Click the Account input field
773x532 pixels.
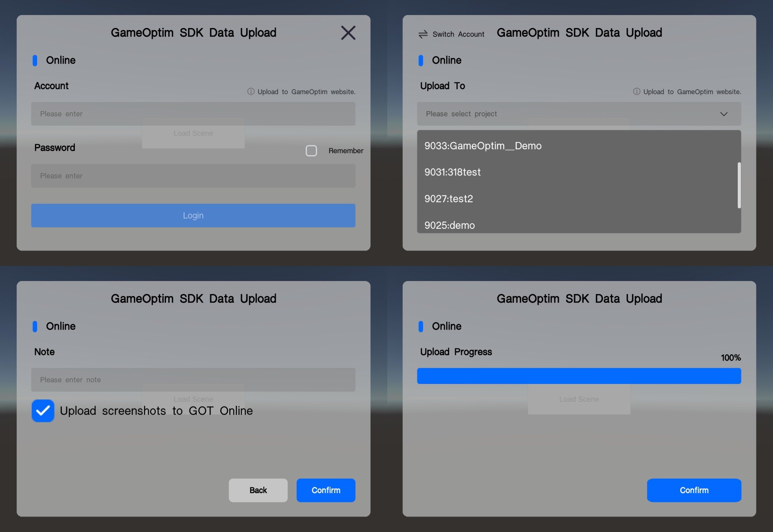click(193, 114)
